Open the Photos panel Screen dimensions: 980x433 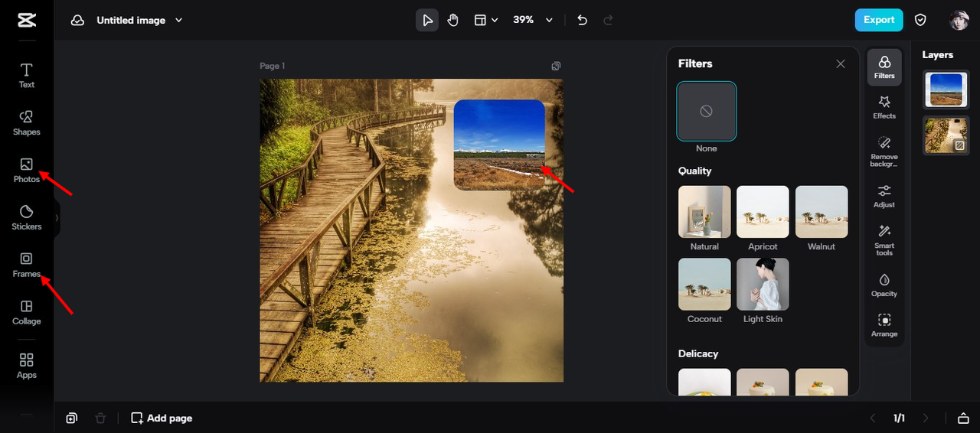[27, 171]
